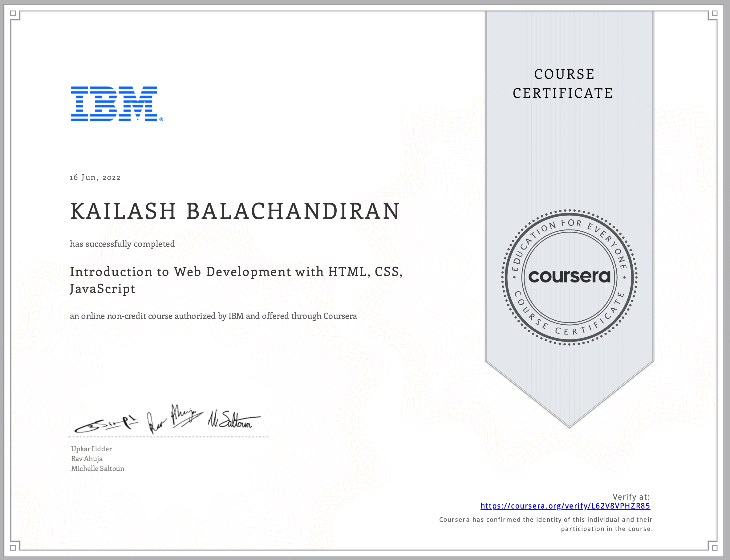Viewport: 730px width, 560px height.
Task: Click the Upkar Lidder signature
Action: (106, 425)
